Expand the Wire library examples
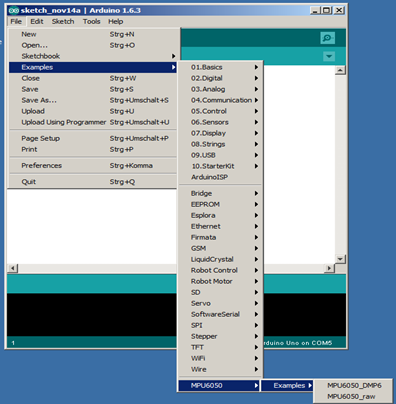The image size is (396, 404). point(220,369)
